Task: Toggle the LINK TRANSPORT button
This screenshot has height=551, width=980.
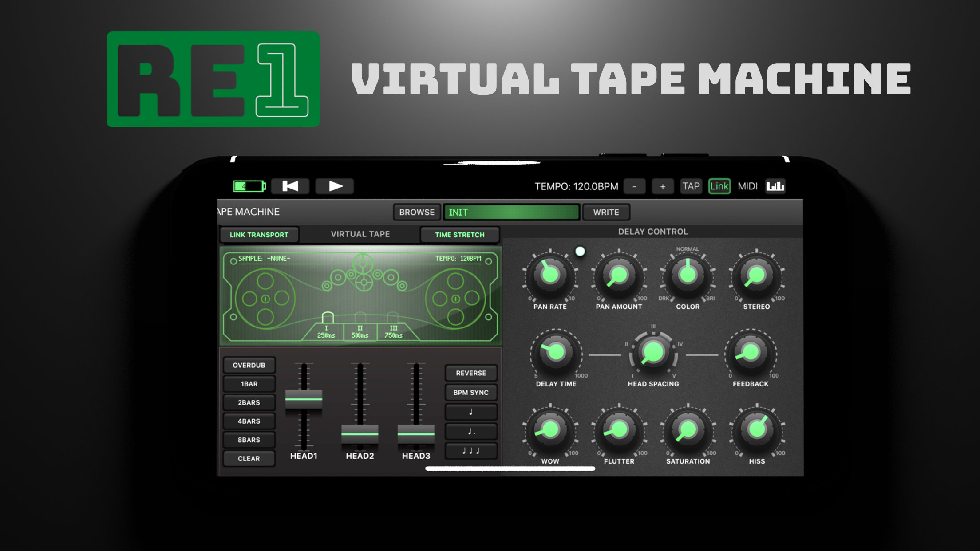Action: tap(259, 235)
